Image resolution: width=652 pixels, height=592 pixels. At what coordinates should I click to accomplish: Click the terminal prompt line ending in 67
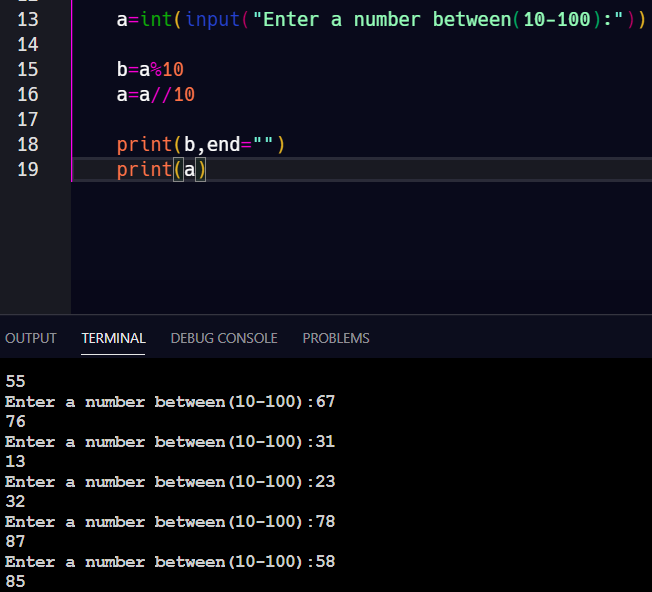tap(170, 402)
